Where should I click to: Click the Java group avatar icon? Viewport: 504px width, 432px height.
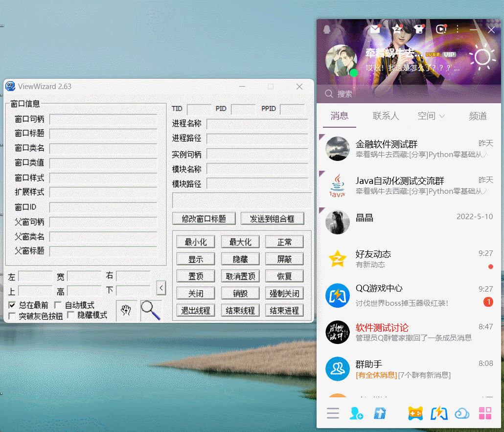tap(337, 185)
